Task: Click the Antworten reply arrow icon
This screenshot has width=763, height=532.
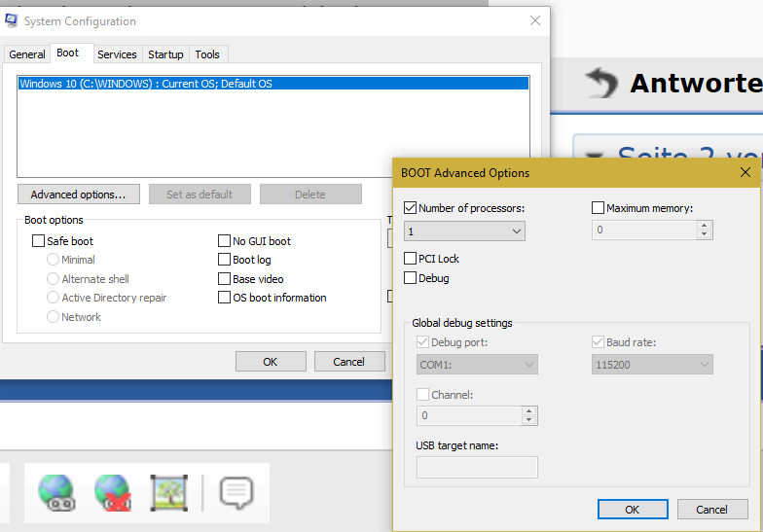Action: tap(601, 83)
